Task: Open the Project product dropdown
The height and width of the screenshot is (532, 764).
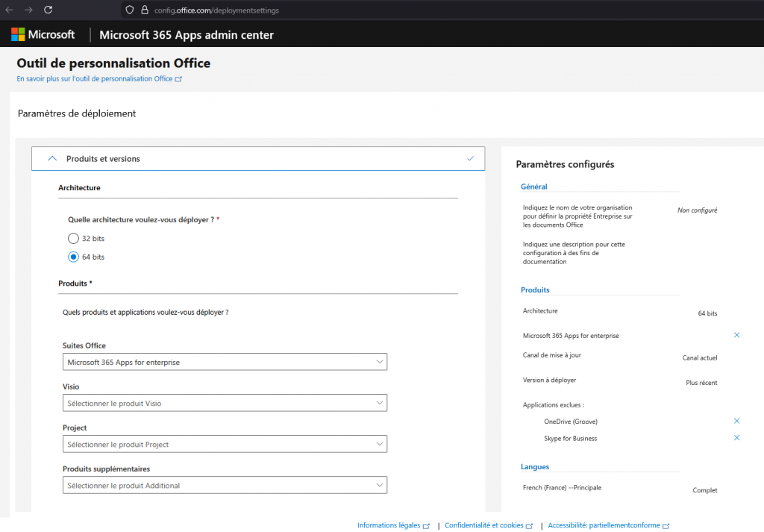Action: [x=225, y=444]
